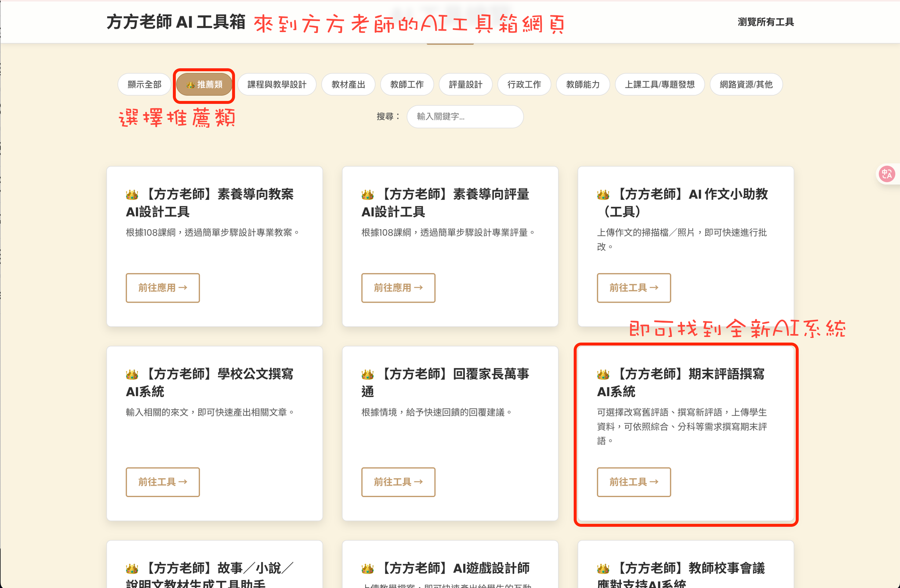Viewport: 900px width, 588px height.
Task: Open the floating translation widget icon
Action: [888, 174]
